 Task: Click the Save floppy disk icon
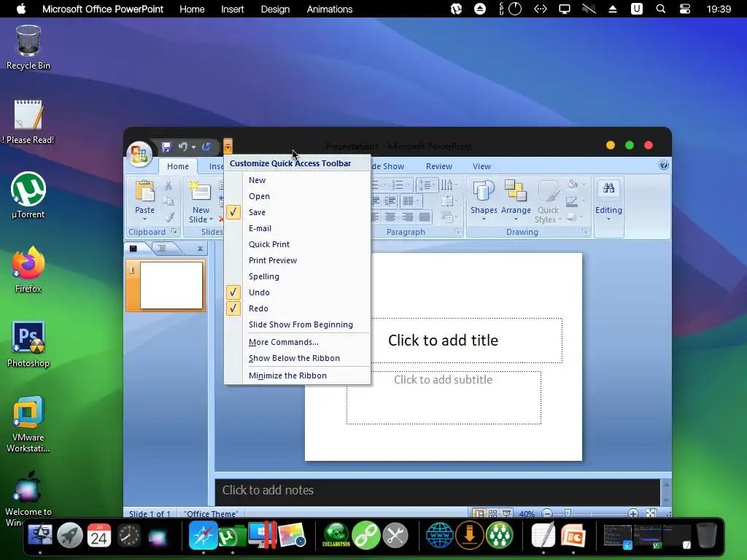coord(166,147)
